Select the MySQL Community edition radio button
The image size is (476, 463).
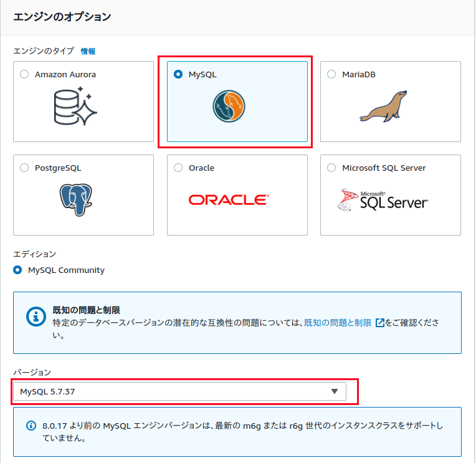coord(17,270)
